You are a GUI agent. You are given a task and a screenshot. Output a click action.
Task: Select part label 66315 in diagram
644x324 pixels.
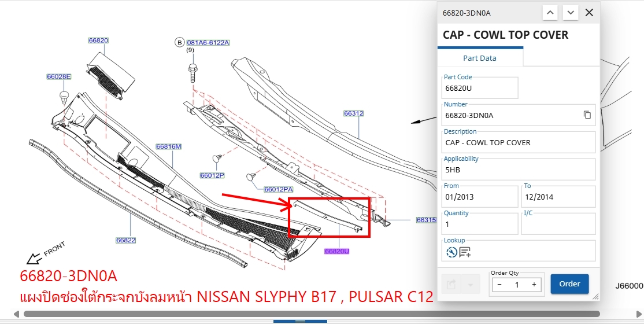[x=426, y=220]
